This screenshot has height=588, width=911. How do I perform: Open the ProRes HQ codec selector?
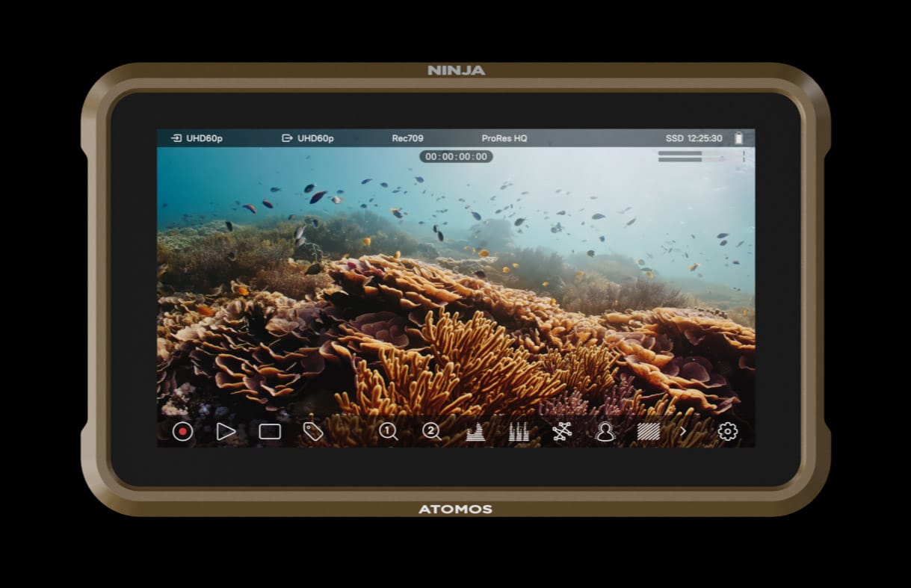(504, 138)
